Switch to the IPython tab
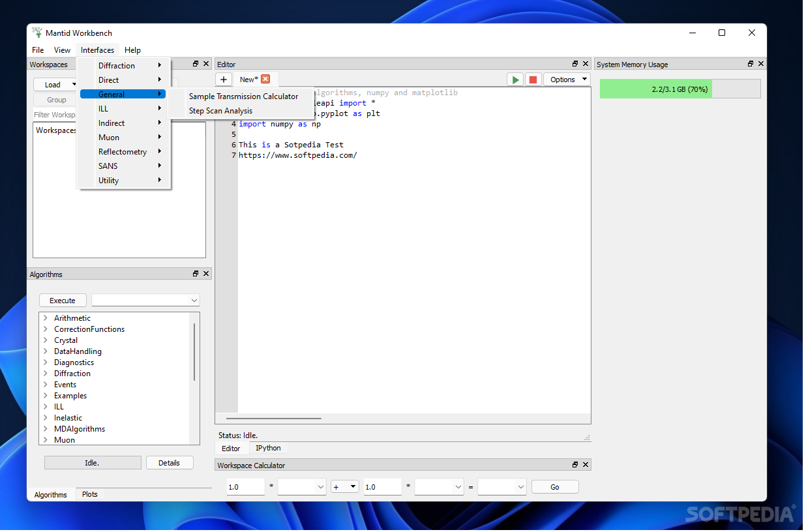 tap(268, 448)
